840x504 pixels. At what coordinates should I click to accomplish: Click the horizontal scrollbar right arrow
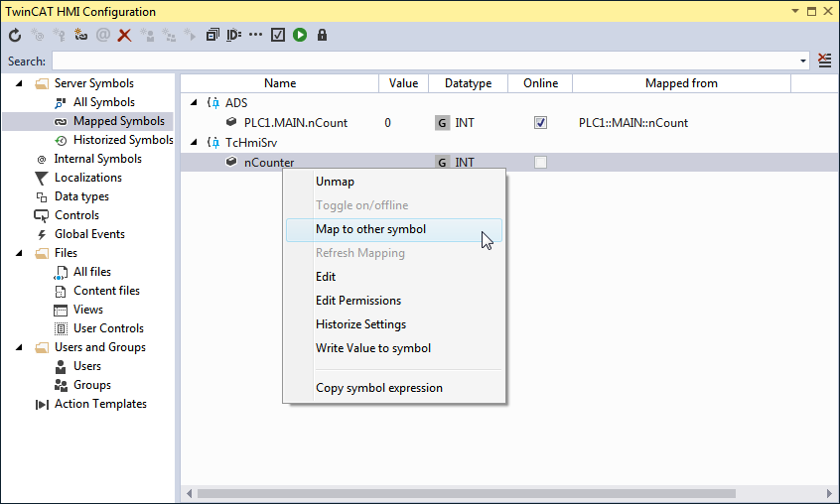830,493
